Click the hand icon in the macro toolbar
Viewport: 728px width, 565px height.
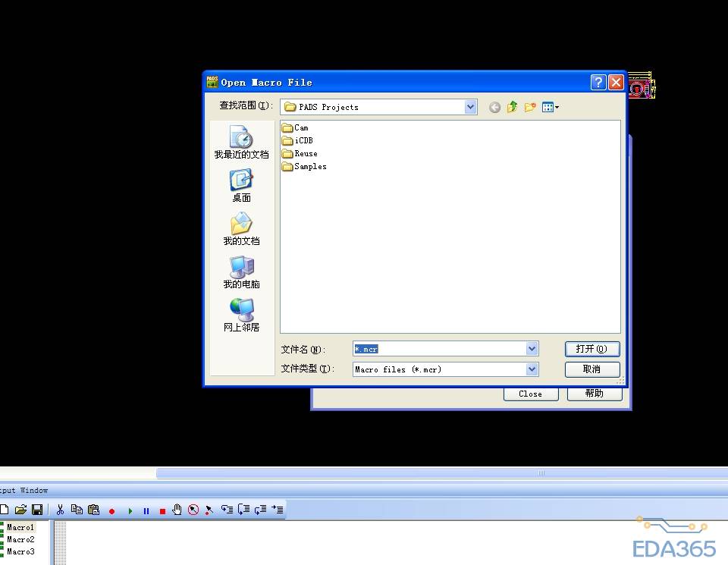pyautogui.click(x=177, y=510)
